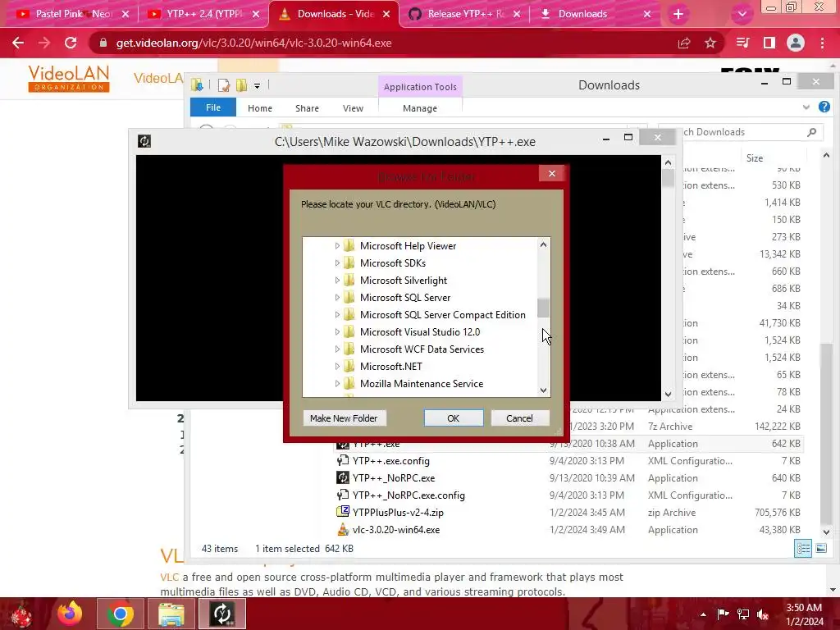The image size is (840, 630).
Task: Expand the Microsoft Help Viewer folder
Action: tap(337, 246)
